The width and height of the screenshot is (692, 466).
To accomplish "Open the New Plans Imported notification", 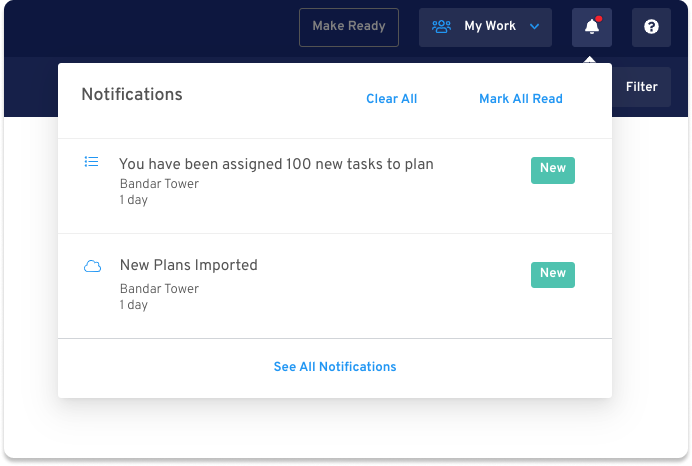I will tap(335, 286).
